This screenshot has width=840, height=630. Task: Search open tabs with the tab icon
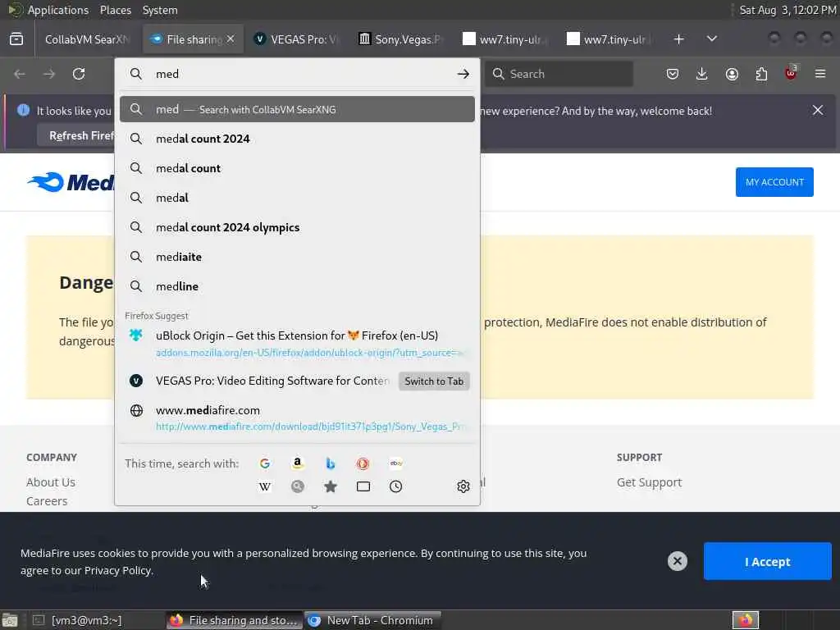click(x=363, y=486)
